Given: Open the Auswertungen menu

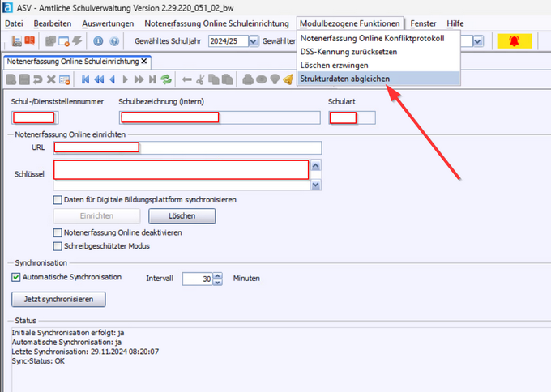Looking at the screenshot, I should click(107, 24).
